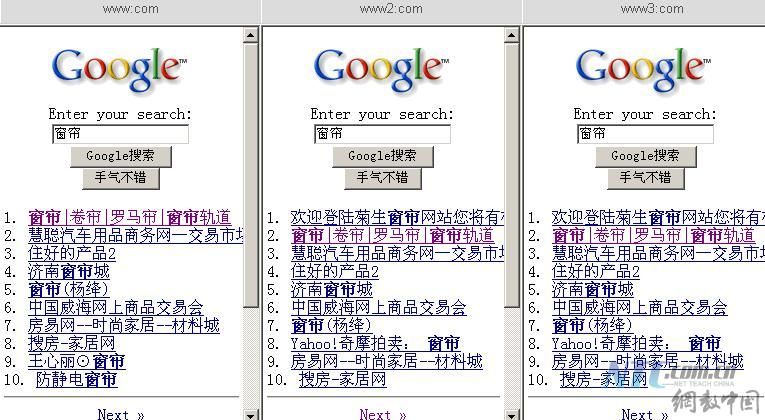
Task: Click Google搜索 button in www2.com pane
Action: point(382,156)
